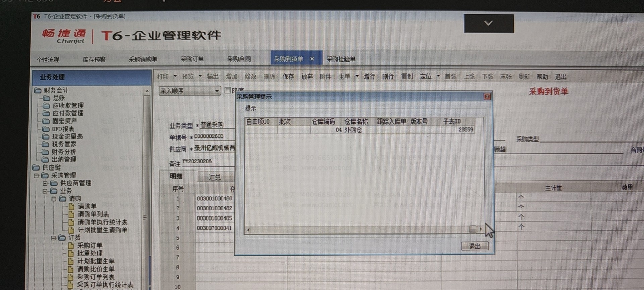Open the 定位 dropdown arrow
The image size is (644, 290).
point(438,76)
